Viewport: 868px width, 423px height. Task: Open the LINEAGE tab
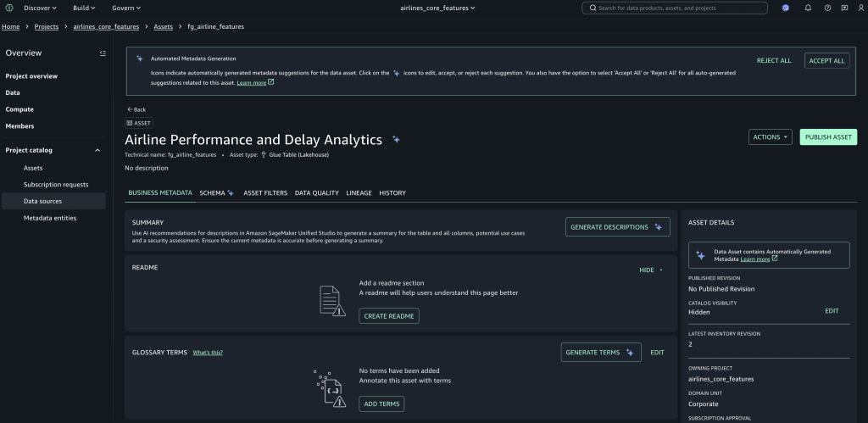tap(359, 193)
